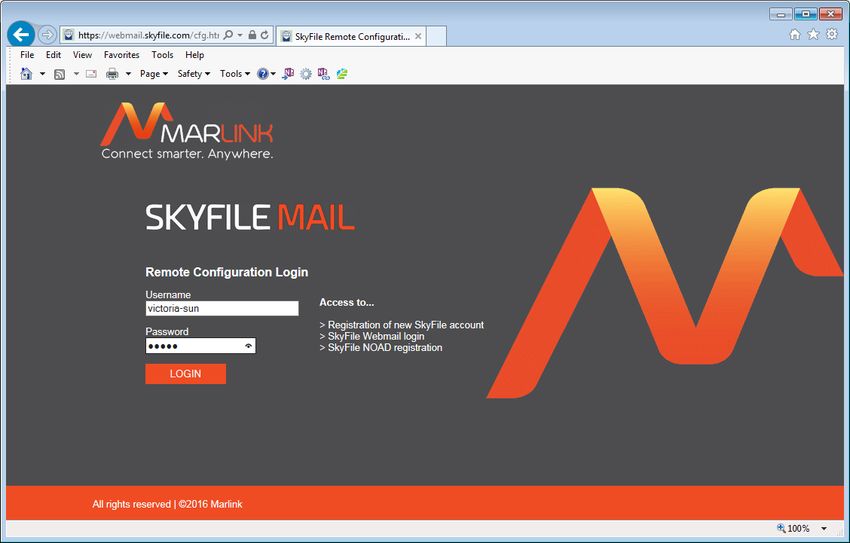The height and width of the screenshot is (543, 850).
Task: Open the Tools menu in menu bar
Action: 162,55
